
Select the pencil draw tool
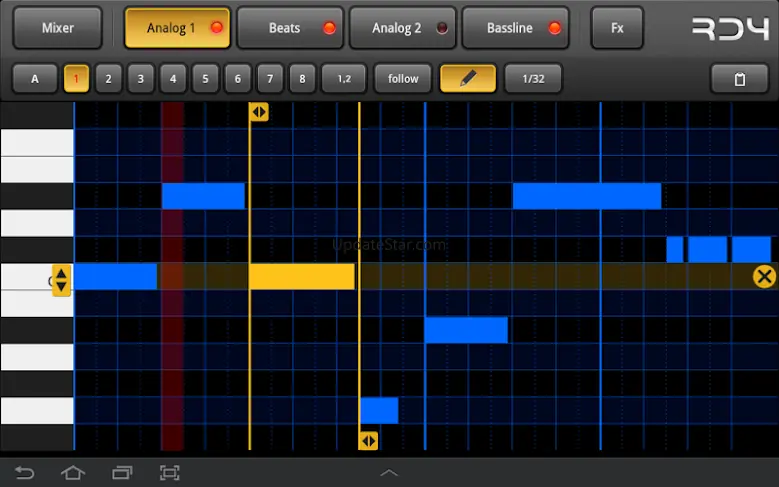[467, 78]
